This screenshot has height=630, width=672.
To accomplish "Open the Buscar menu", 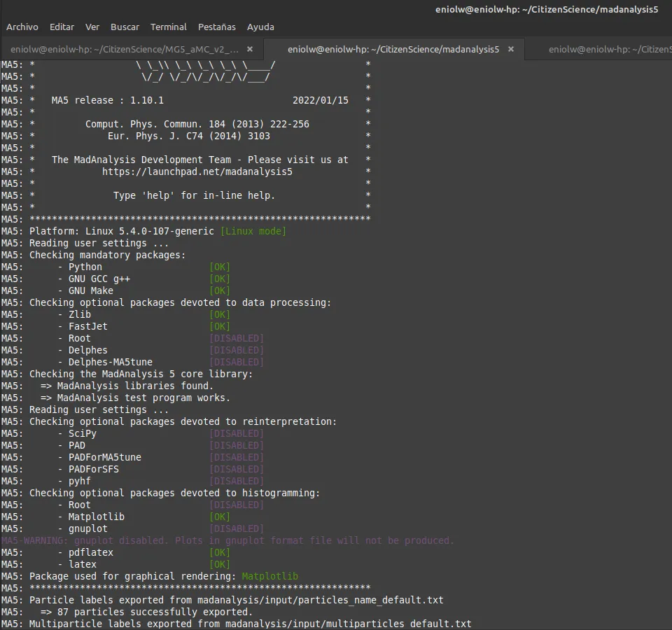I will 125,27.
